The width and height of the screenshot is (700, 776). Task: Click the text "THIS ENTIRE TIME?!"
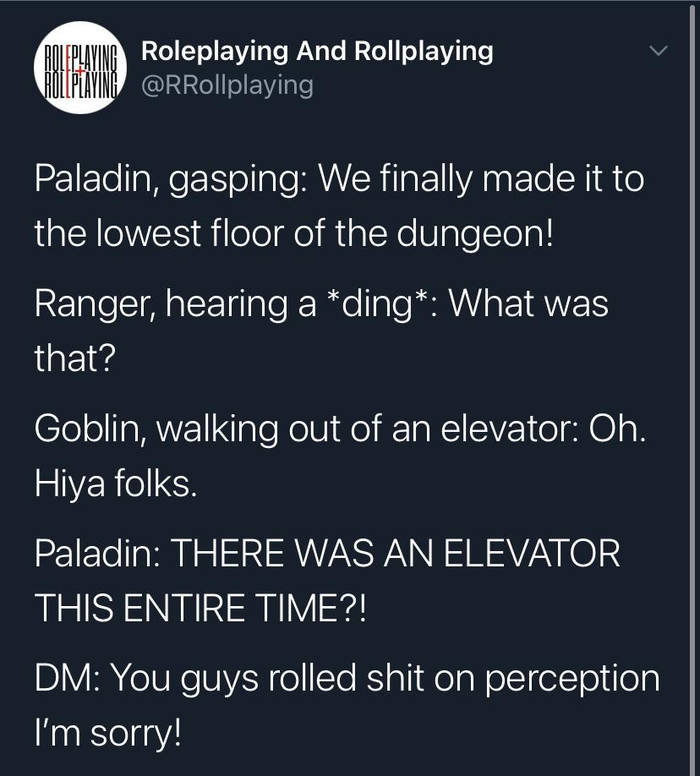[200, 605]
